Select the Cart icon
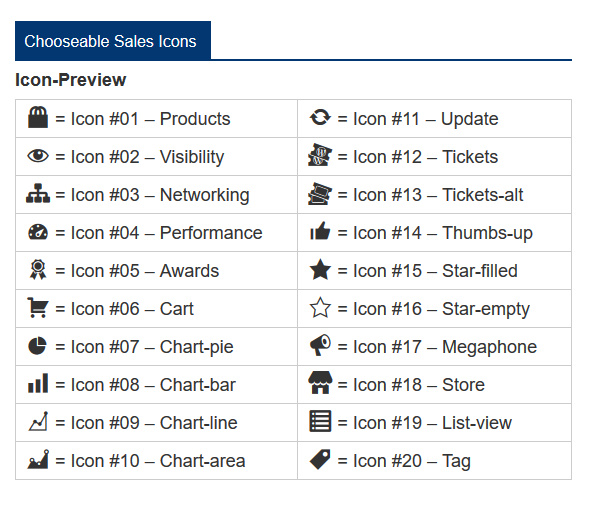The image size is (590, 520). click(38, 307)
